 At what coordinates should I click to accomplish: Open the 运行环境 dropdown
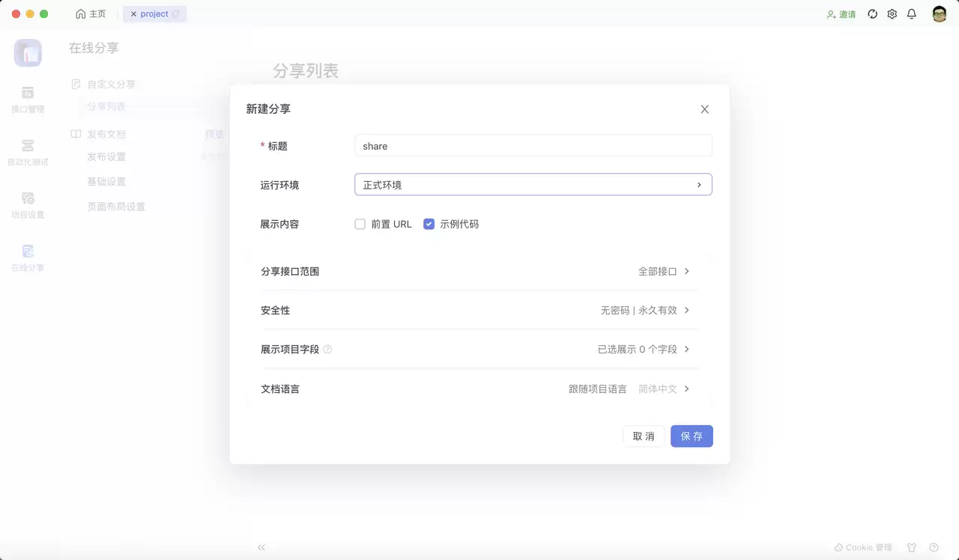point(533,184)
